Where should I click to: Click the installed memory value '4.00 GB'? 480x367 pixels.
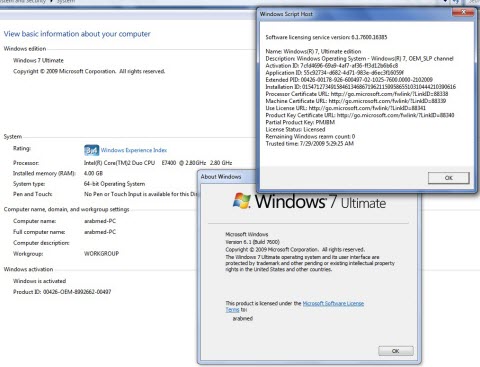click(x=93, y=173)
